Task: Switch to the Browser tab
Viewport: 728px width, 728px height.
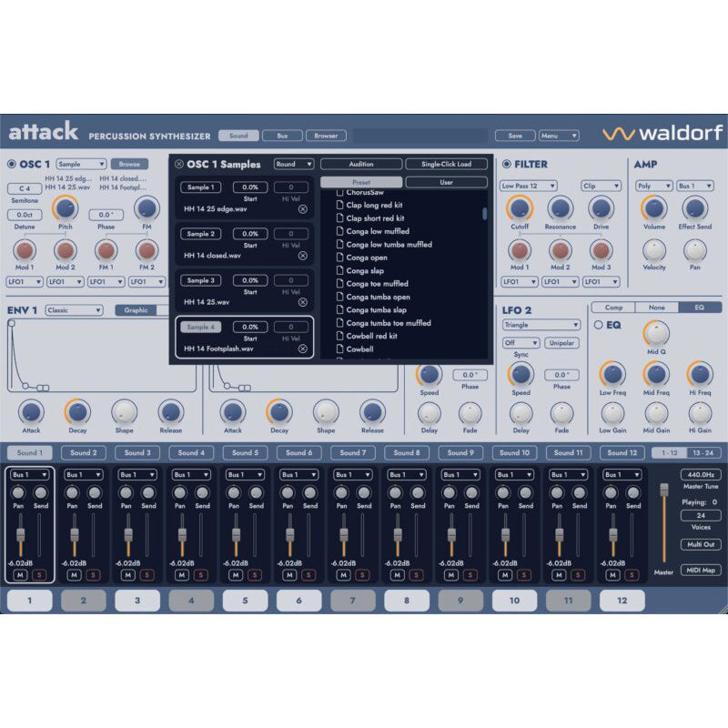Action: click(325, 134)
